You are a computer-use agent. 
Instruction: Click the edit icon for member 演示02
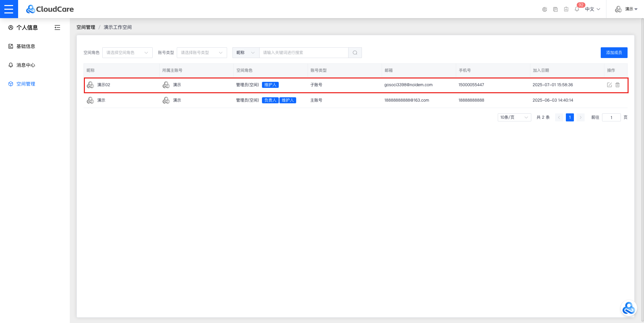[609, 85]
